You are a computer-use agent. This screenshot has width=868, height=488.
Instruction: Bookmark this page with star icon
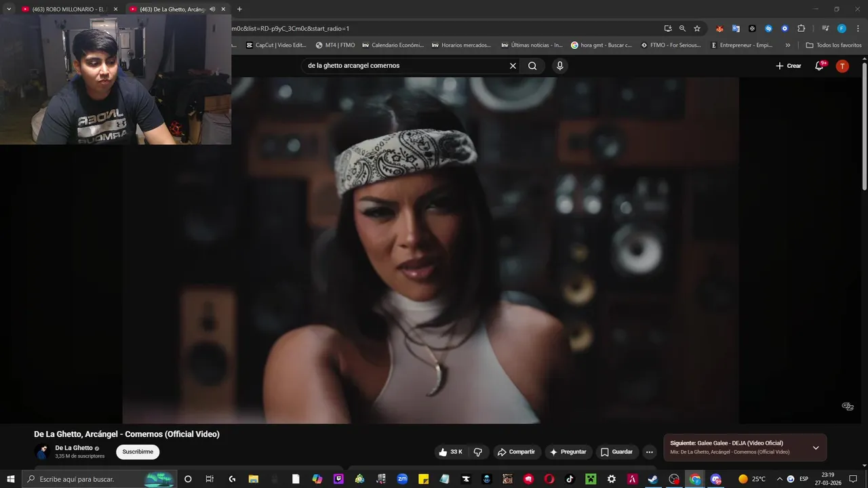[x=697, y=28]
